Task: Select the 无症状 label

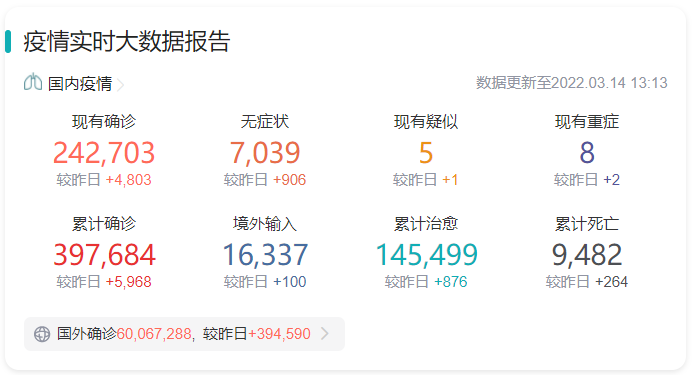Action: [265, 122]
